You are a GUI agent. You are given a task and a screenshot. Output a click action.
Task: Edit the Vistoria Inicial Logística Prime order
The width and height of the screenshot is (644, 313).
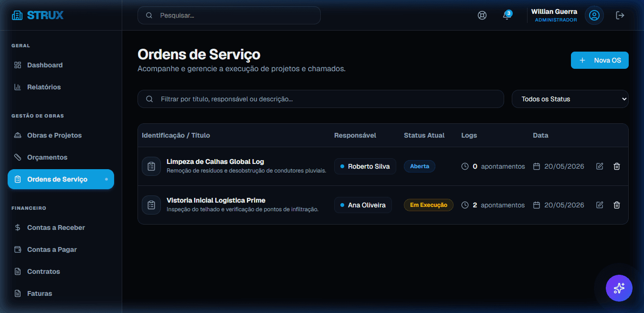[600, 205]
